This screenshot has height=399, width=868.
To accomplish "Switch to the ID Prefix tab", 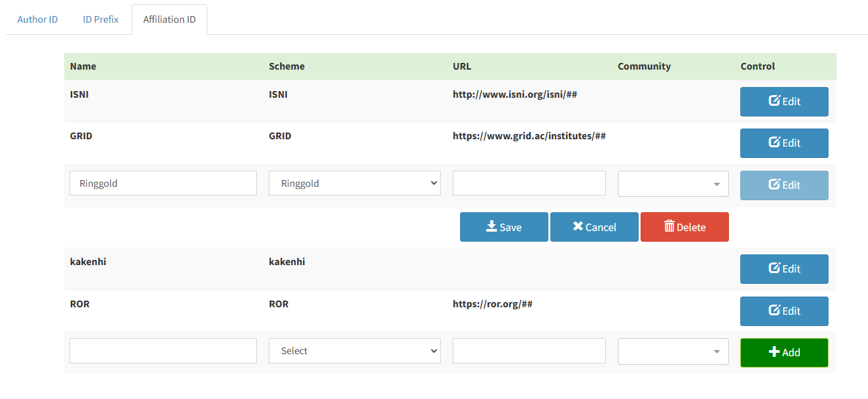I will tap(100, 19).
